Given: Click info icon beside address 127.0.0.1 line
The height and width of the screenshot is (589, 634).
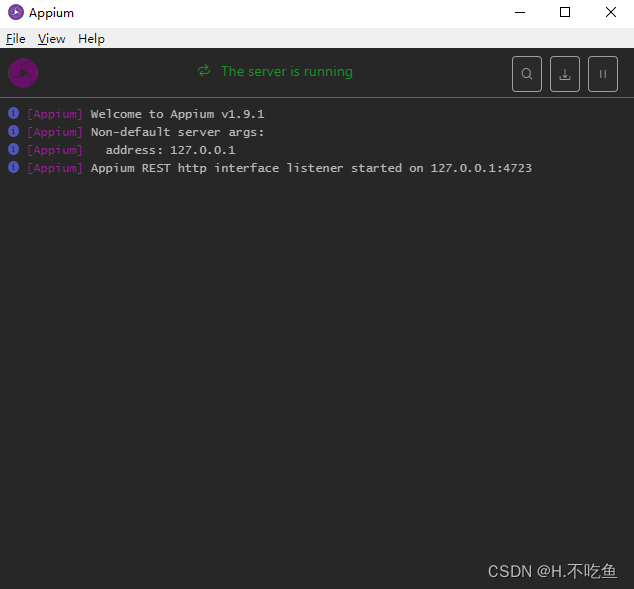Looking at the screenshot, I should 13,149.
